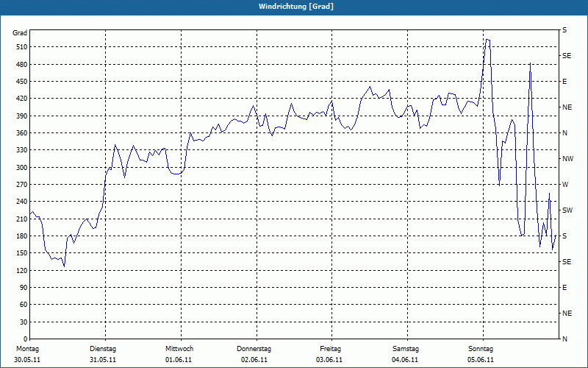Click the Freitag day label
This screenshot has height=368, width=588.
click(330, 349)
